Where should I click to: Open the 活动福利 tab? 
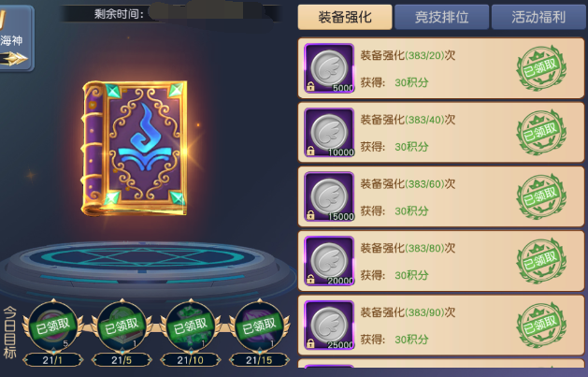tap(538, 17)
